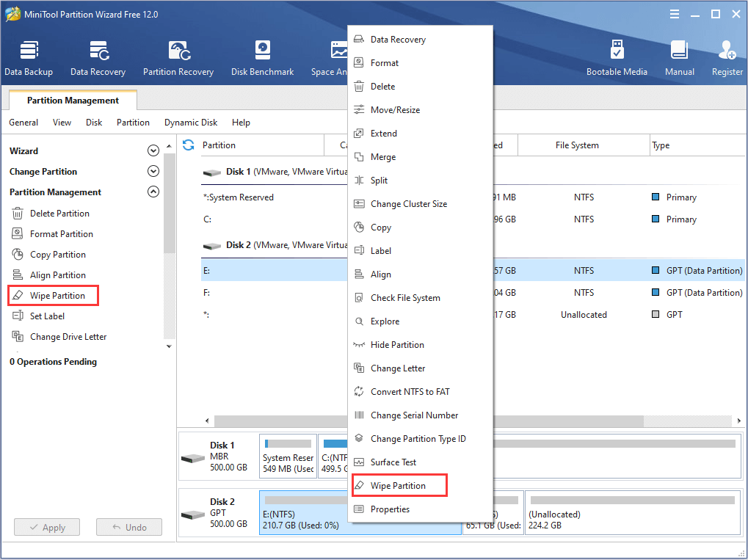Select Change Partition Type ID entry
This screenshot has height=560, width=748.
tap(420, 438)
